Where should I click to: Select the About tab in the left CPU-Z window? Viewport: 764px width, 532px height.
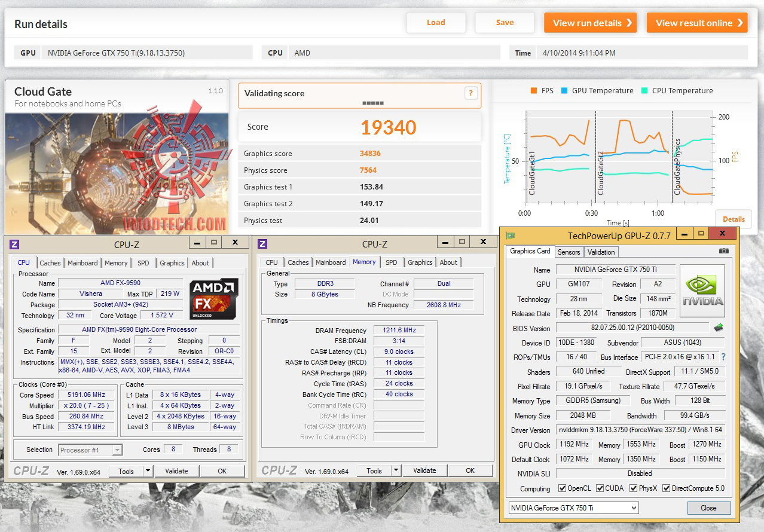coord(200,263)
